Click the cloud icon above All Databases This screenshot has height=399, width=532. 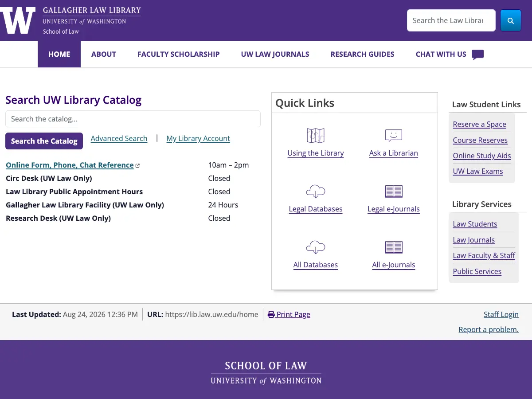[x=316, y=247]
